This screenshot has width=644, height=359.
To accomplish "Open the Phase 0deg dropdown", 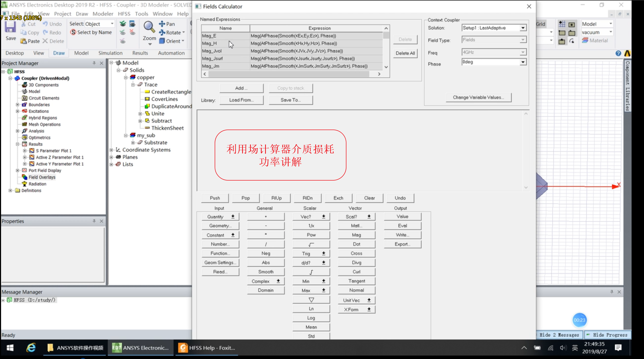I will point(523,62).
